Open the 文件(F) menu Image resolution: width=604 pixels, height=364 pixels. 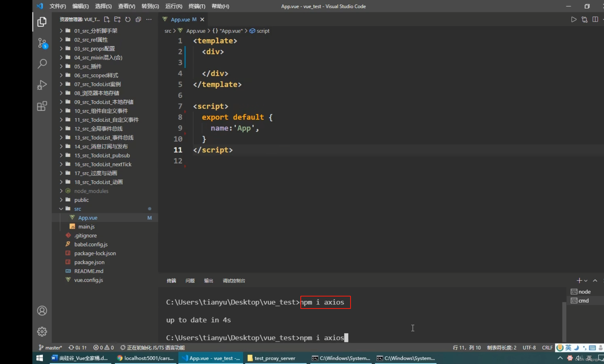(x=58, y=6)
